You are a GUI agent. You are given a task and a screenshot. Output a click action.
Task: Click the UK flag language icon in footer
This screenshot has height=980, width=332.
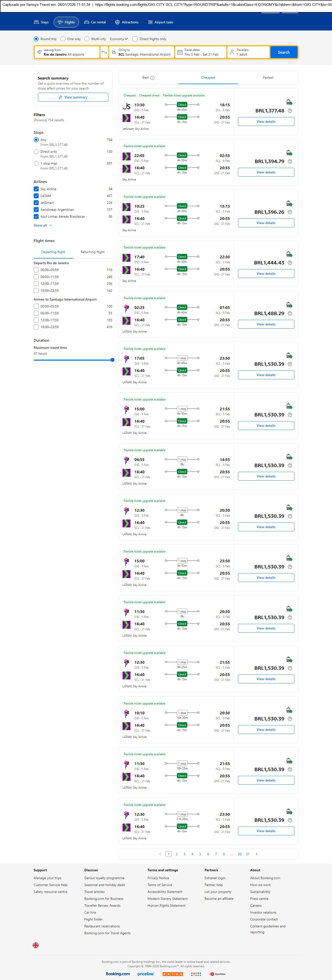click(x=36, y=945)
